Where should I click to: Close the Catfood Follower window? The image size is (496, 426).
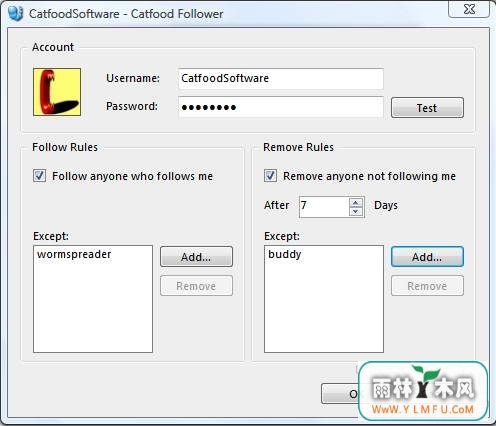(469, 9)
